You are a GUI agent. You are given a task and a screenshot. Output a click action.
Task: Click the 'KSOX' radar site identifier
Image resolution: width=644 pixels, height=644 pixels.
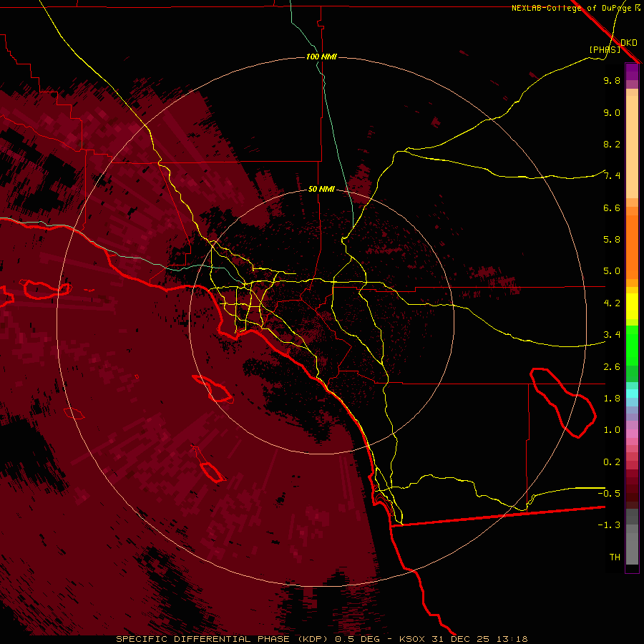(x=412, y=639)
